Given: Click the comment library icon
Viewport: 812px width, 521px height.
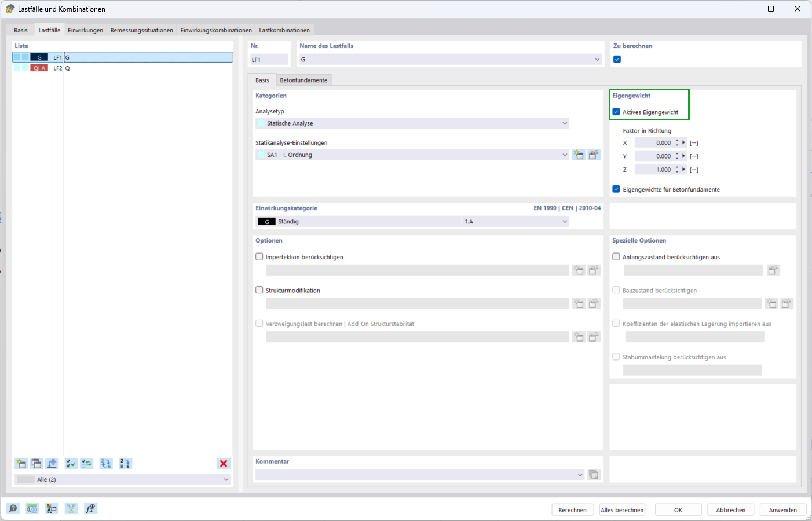Looking at the screenshot, I should (x=594, y=475).
